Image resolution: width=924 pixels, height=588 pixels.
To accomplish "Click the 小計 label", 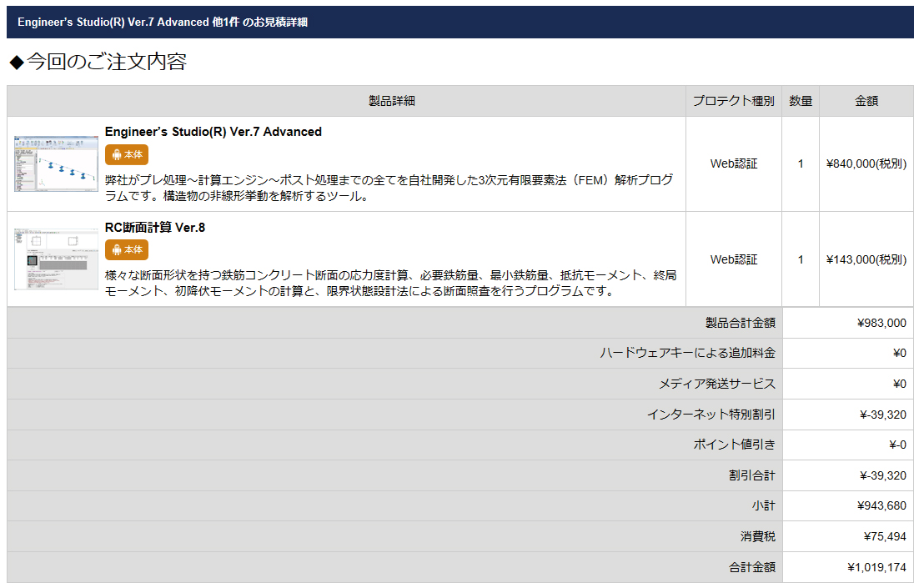I will click(x=764, y=505).
